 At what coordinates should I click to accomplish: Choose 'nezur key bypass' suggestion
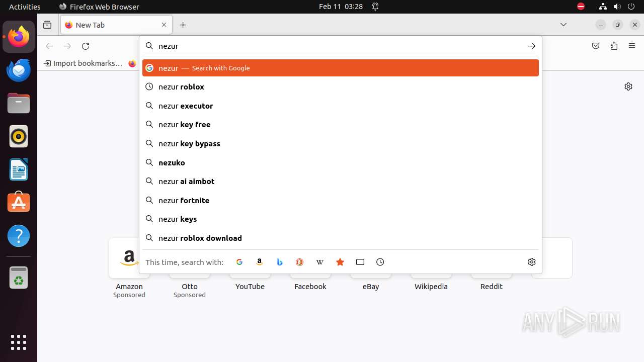341,144
